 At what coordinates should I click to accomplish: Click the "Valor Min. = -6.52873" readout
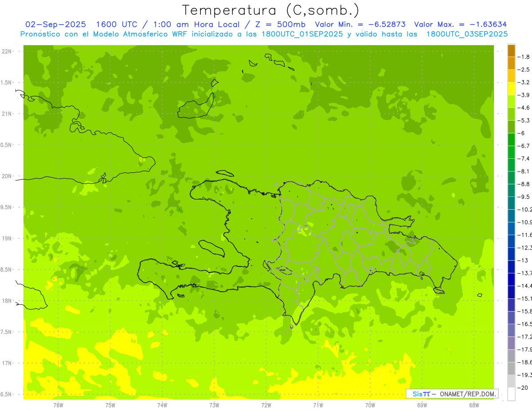click(360, 24)
